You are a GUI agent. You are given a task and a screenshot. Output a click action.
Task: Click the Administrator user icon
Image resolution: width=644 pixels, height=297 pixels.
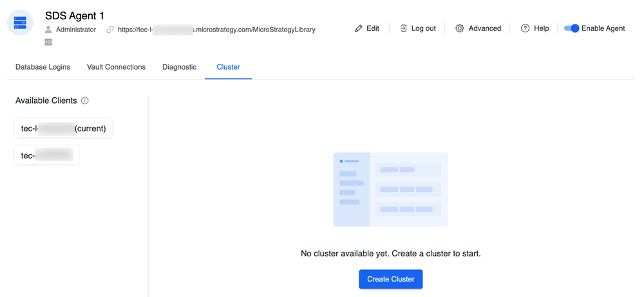coord(48,30)
